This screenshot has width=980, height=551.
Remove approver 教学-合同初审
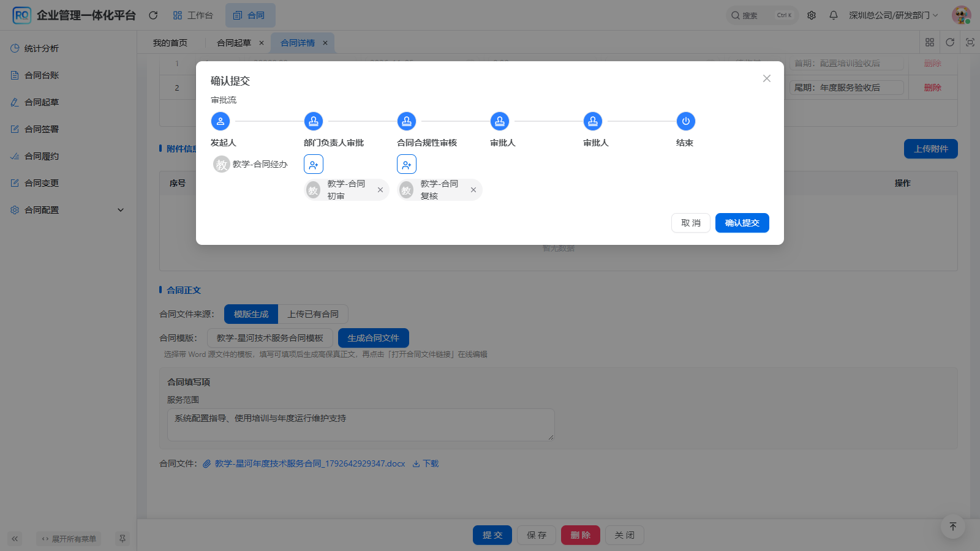(x=380, y=190)
